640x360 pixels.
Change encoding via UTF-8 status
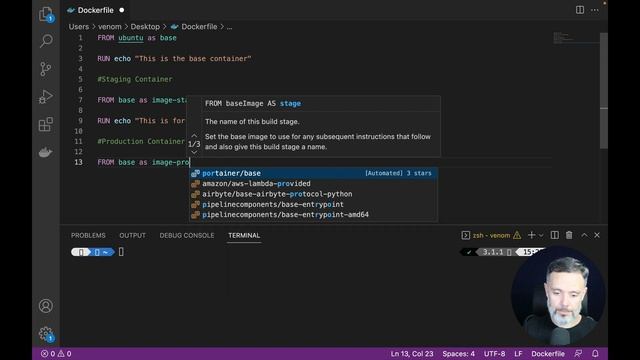pos(494,354)
